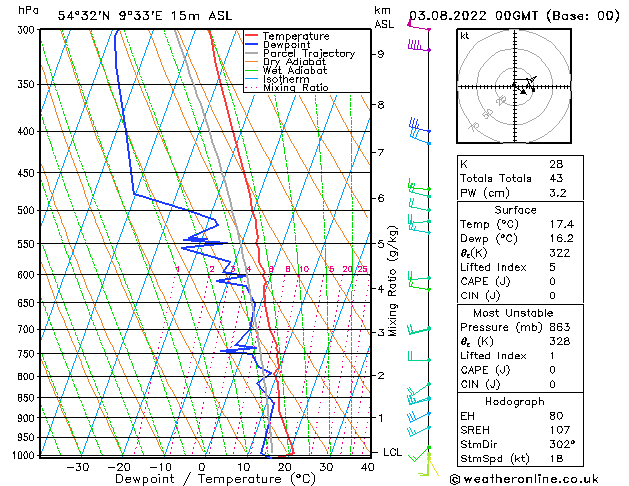Click the hodograph storm motion arrow
Screen dimensions: 629x486
[x=522, y=92]
